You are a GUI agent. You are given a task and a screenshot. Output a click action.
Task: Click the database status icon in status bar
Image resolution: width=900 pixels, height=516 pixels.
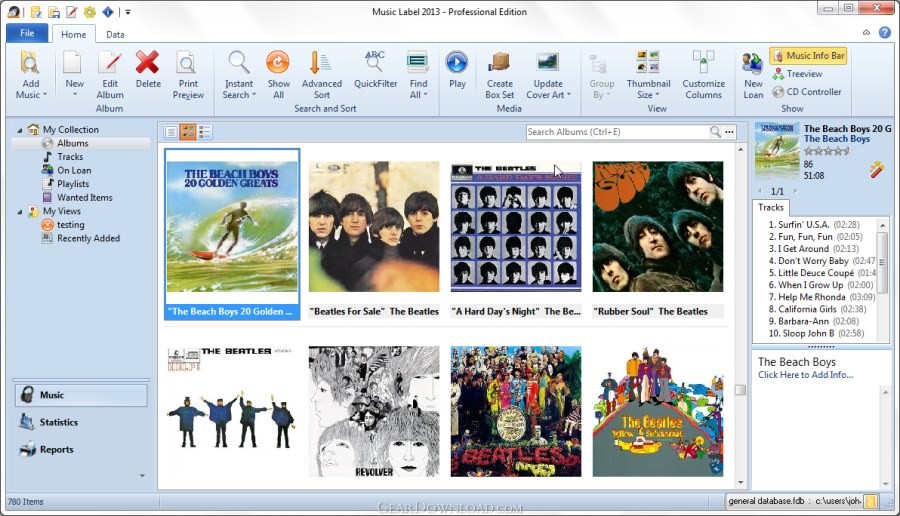coord(871,502)
